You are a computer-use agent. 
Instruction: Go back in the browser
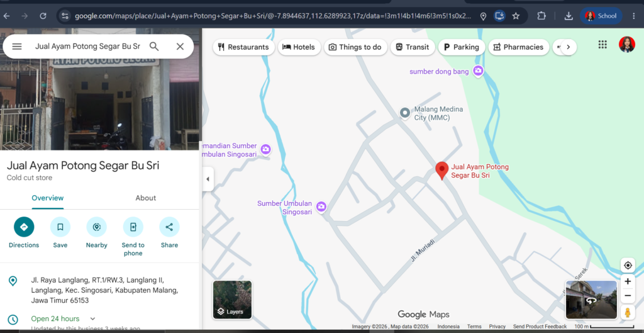click(x=6, y=16)
